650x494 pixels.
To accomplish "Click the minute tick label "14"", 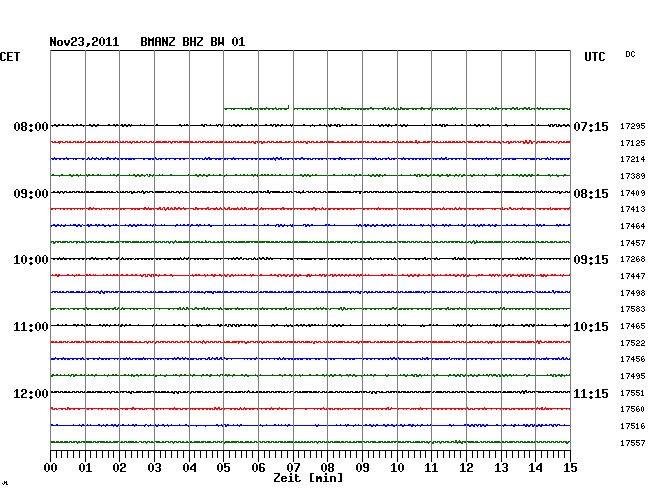I will 535,468.
